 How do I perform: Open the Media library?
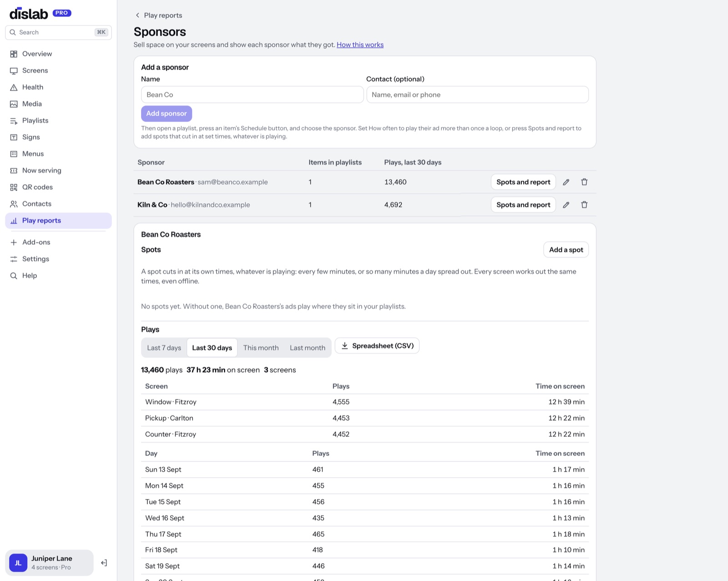(x=58, y=104)
